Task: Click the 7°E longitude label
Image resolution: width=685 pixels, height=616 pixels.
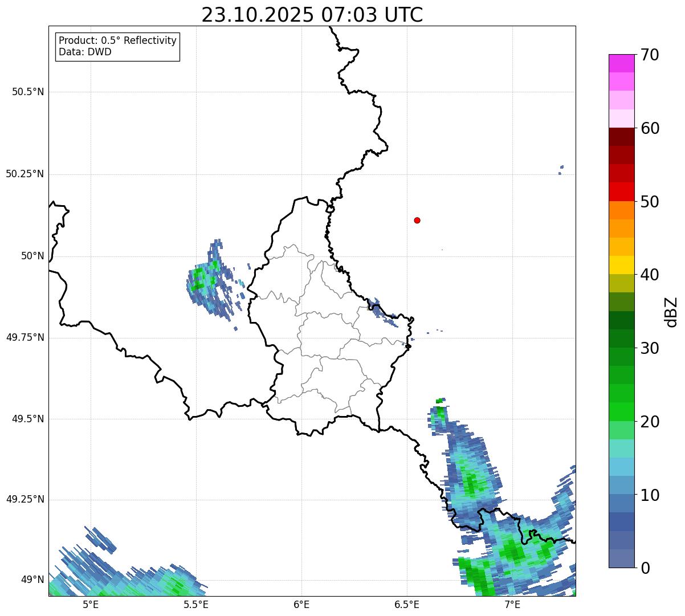Action: point(512,605)
